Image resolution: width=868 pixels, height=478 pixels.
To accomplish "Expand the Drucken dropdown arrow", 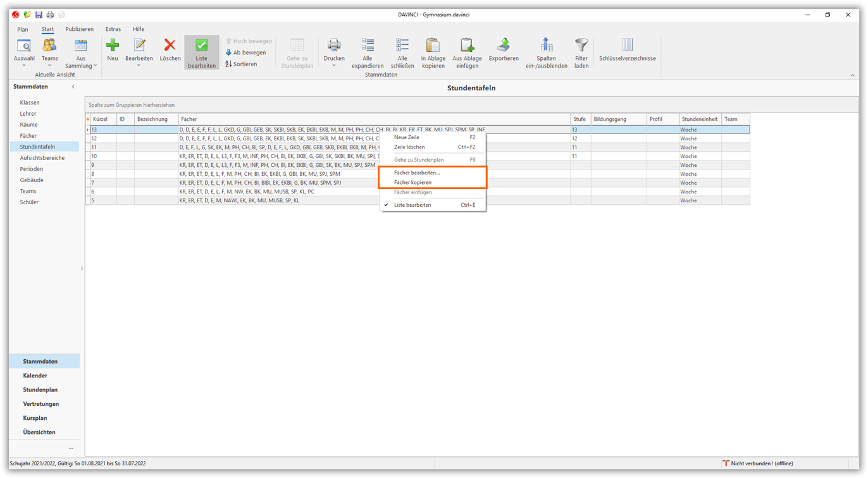I will (334, 66).
